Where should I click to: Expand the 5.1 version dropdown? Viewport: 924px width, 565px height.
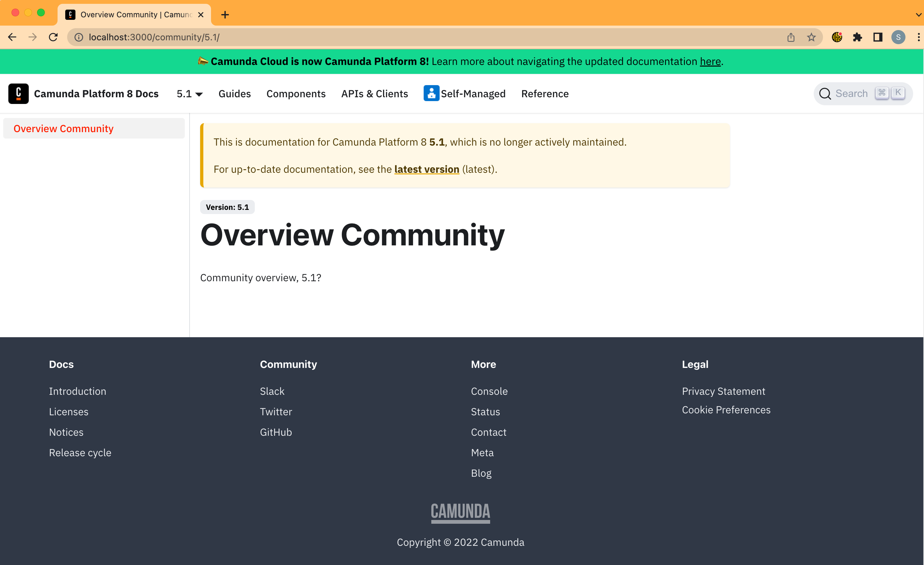tap(189, 94)
